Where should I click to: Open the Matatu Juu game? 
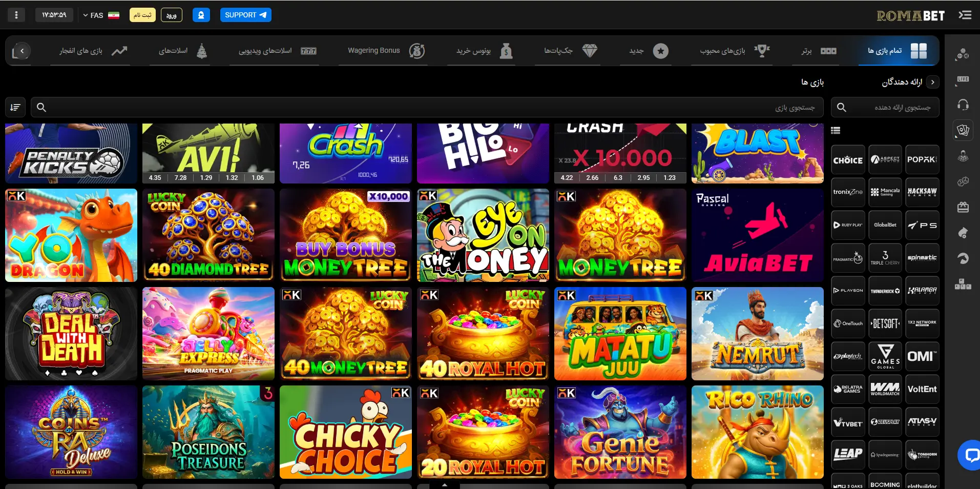(620, 334)
